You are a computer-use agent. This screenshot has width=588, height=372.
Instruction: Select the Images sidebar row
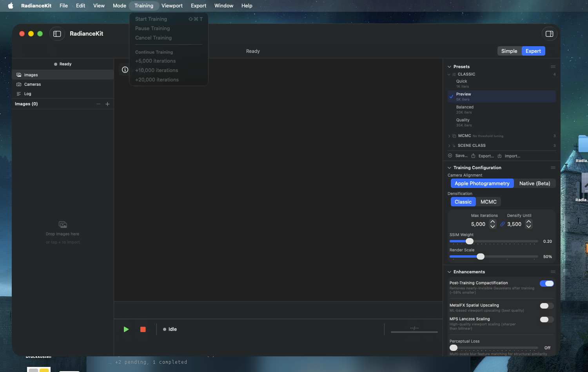click(63, 75)
